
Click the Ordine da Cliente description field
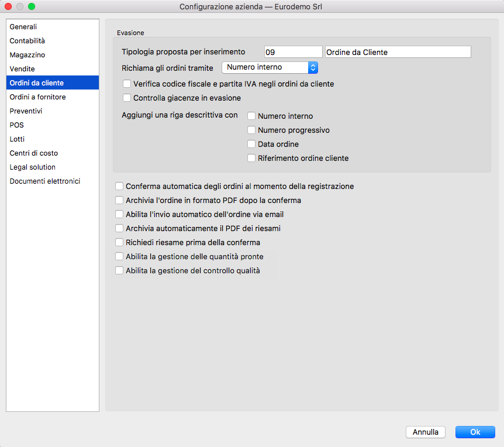(398, 52)
